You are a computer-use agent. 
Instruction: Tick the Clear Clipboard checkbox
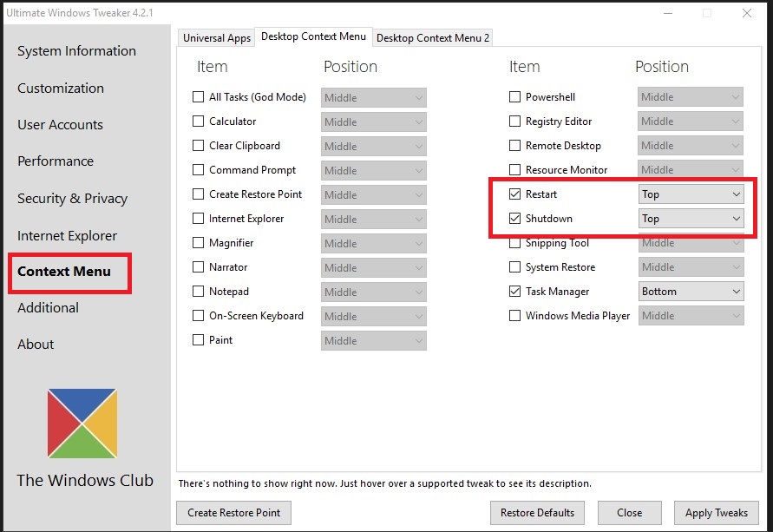click(198, 146)
